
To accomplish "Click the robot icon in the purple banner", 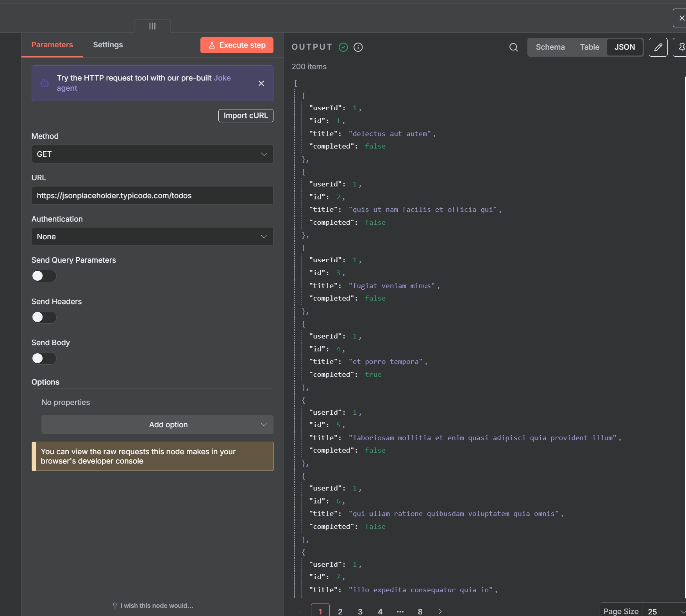I will (x=44, y=83).
